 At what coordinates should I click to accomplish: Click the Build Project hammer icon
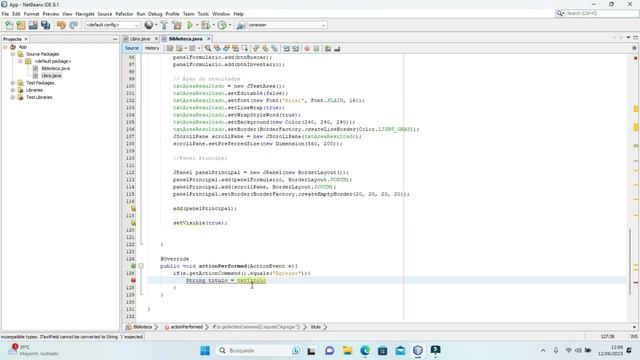coord(164,25)
